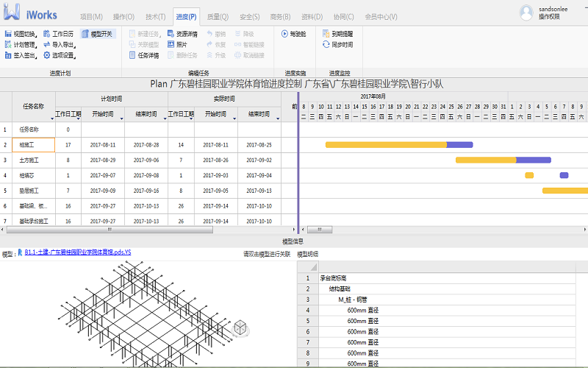Open 实际时间 开始时间 column filter arrow

click(x=234, y=118)
